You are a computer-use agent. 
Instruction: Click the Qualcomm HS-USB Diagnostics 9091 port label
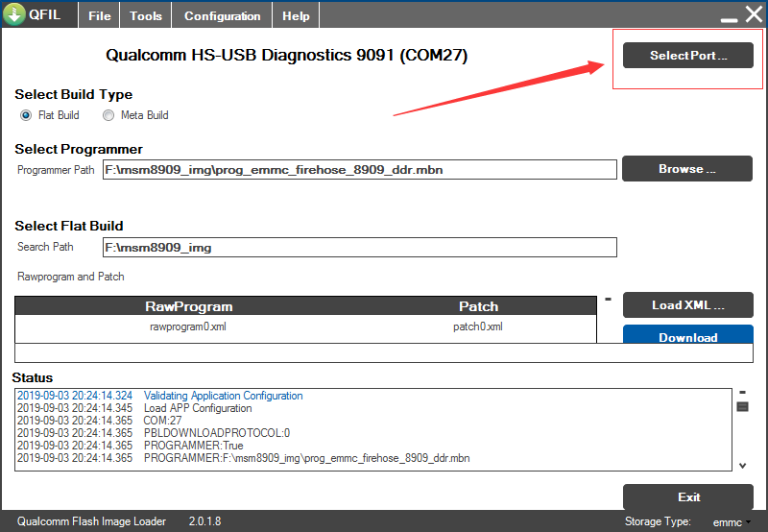(x=286, y=55)
